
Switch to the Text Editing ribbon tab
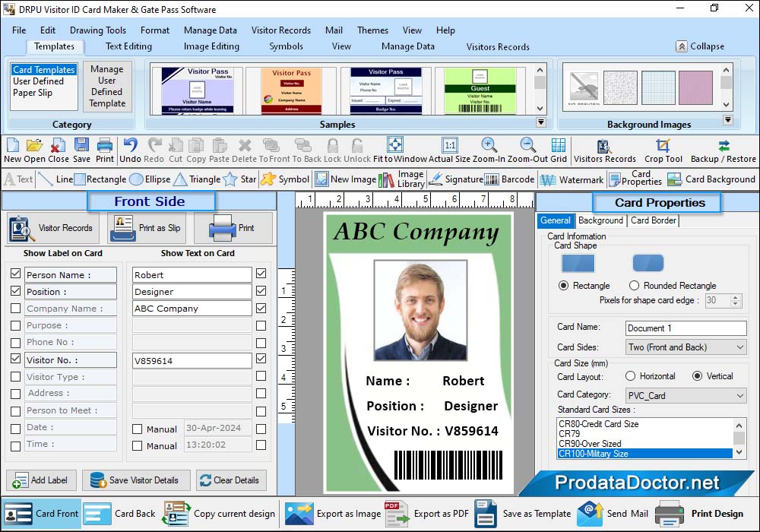click(x=128, y=46)
